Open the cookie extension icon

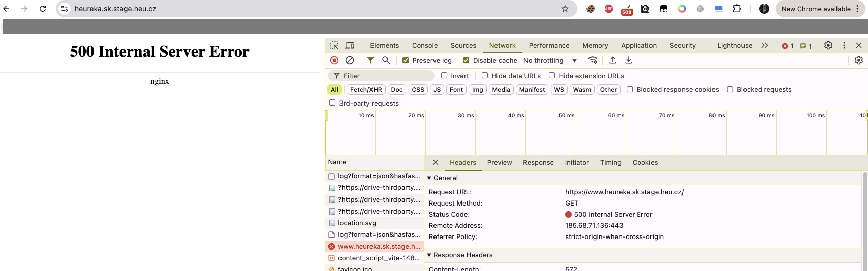(591, 9)
